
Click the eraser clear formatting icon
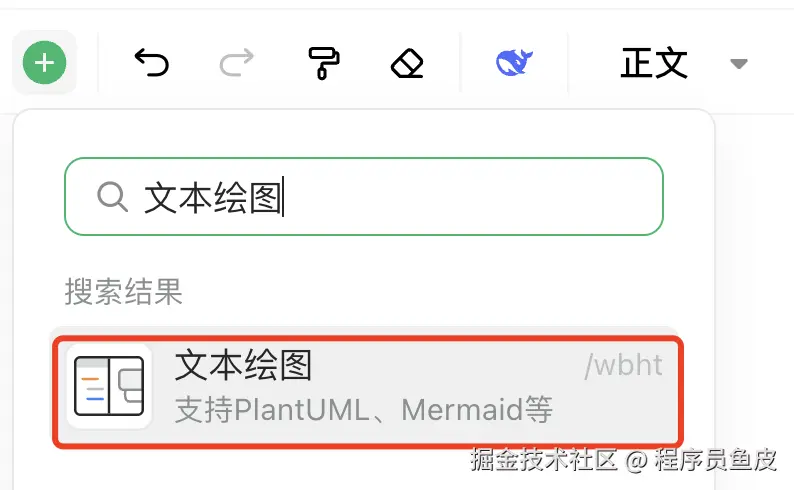coord(407,63)
